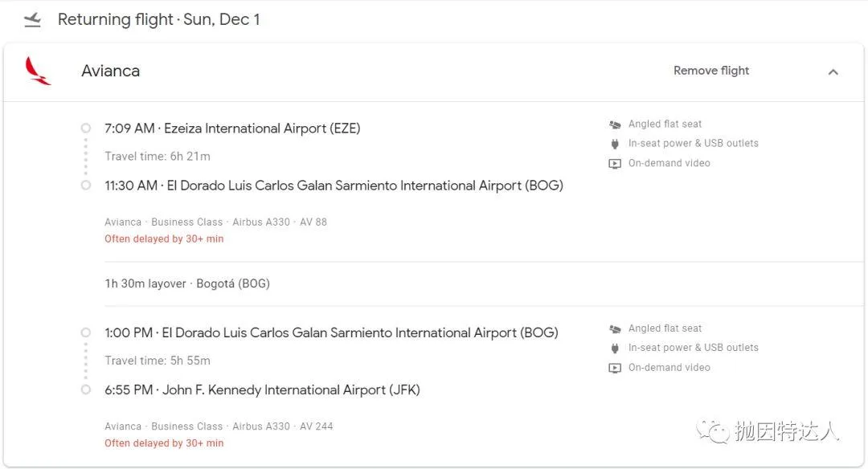The height and width of the screenshot is (469, 868).
Task: Collapse the Avianca flight details chevron
Action: [x=833, y=72]
